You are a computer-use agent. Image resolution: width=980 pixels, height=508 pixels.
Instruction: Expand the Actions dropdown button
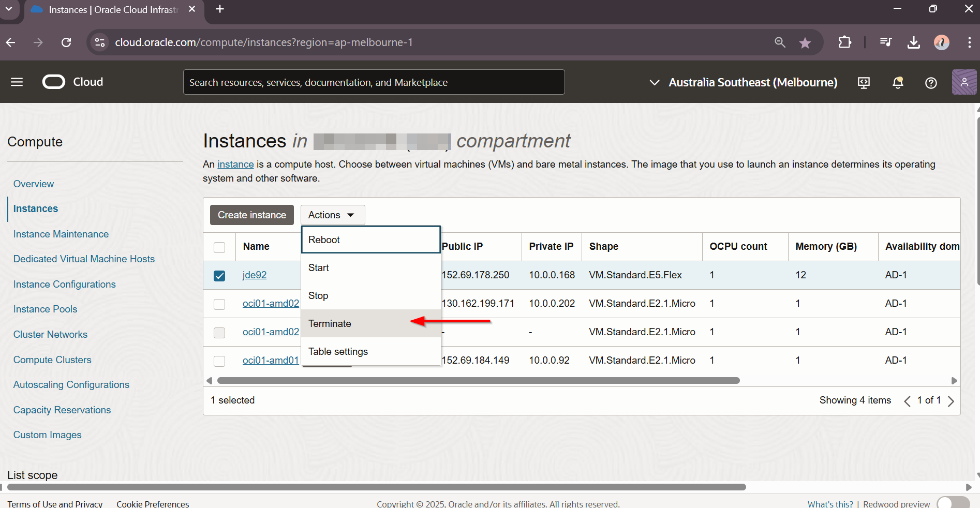(x=332, y=215)
